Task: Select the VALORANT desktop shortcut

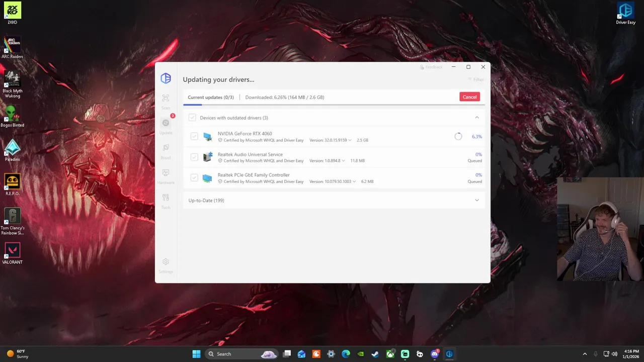Action: (12, 253)
